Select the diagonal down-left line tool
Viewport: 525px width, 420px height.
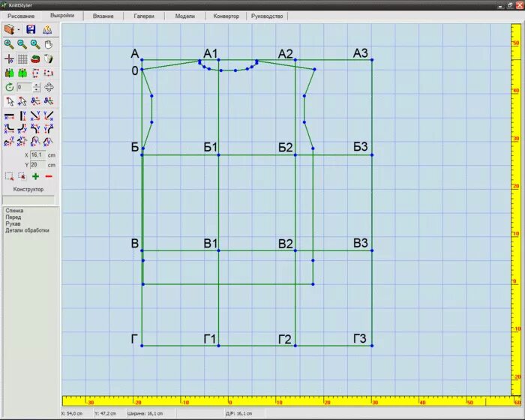[49, 116]
